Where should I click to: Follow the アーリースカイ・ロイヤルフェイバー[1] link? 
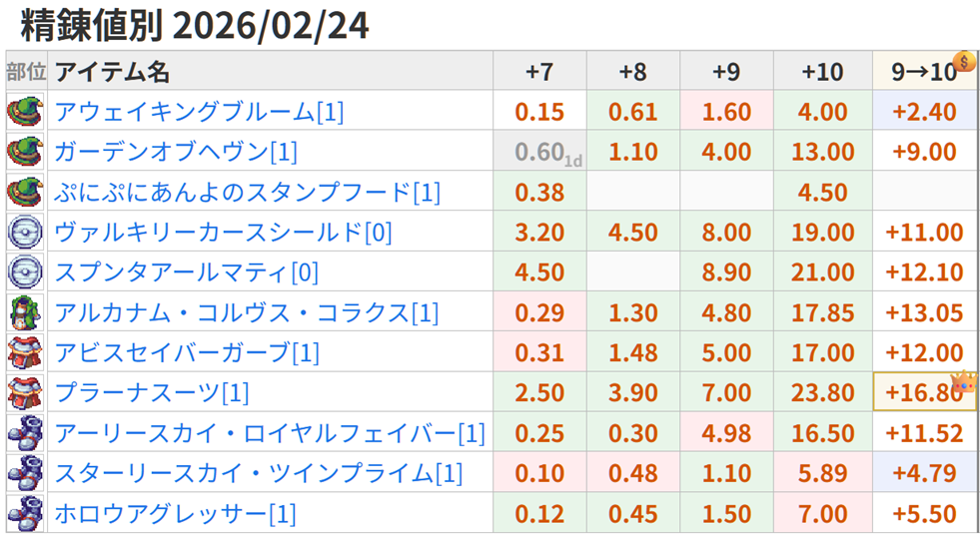[x=270, y=433]
